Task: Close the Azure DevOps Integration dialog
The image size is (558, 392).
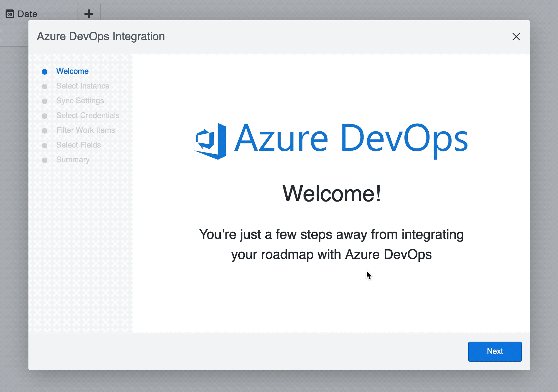Action: point(516,36)
